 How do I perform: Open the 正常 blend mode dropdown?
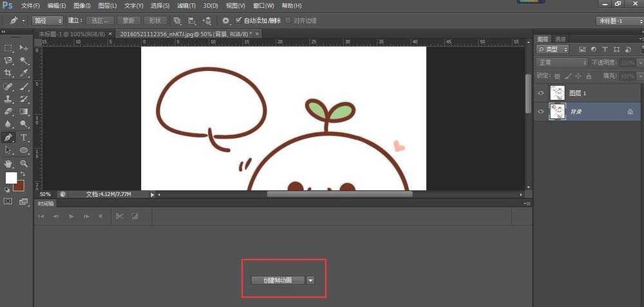click(x=562, y=63)
